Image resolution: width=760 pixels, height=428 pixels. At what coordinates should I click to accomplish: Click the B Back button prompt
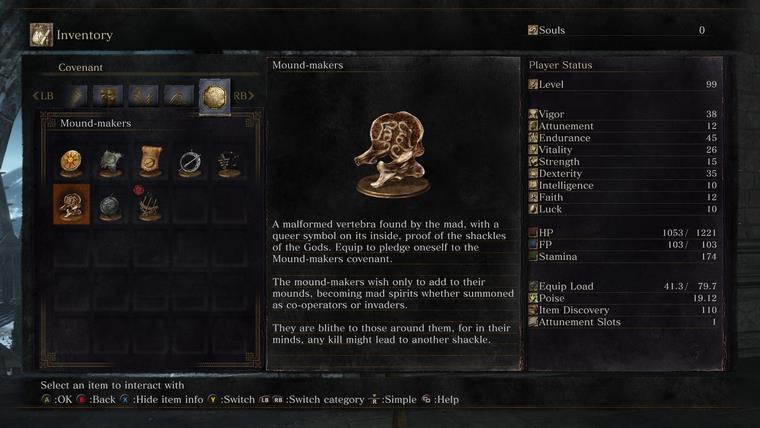click(x=96, y=399)
